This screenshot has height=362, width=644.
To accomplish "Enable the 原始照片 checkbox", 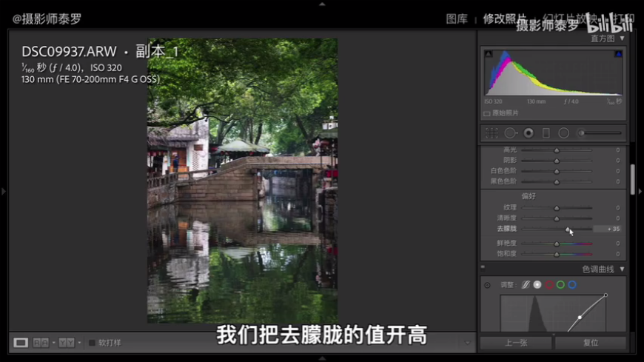I will coord(486,113).
